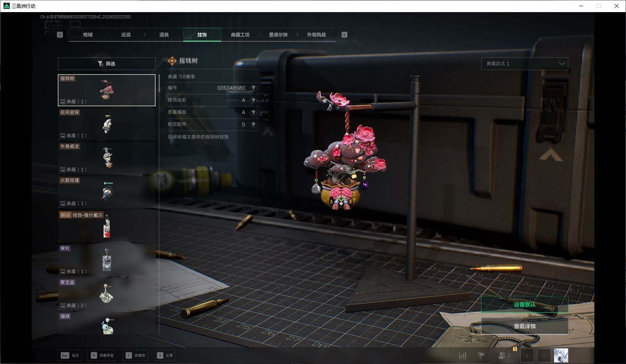626x364 pixels.
Task: Minimize the 三角洲行动 window
Action: pyautogui.click(x=581, y=6)
